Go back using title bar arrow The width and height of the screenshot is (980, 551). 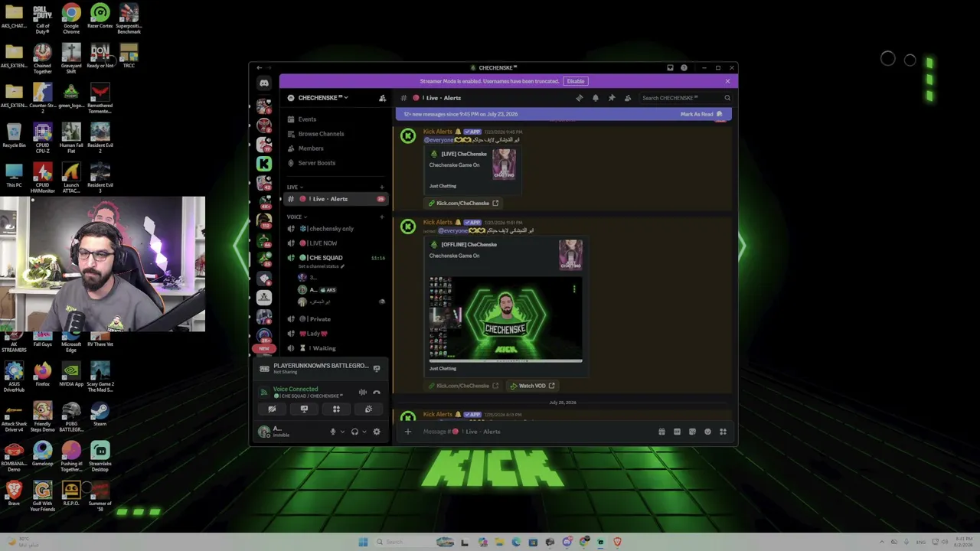tap(260, 68)
